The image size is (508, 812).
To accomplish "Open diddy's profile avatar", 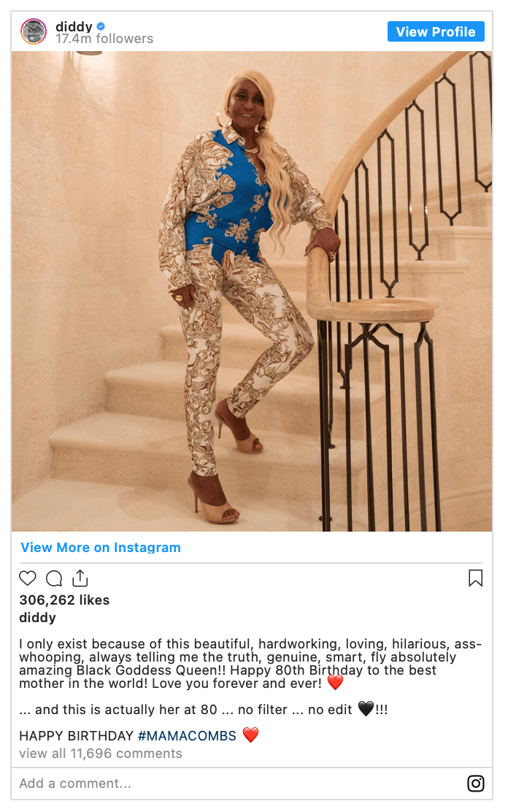I will tap(34, 31).
